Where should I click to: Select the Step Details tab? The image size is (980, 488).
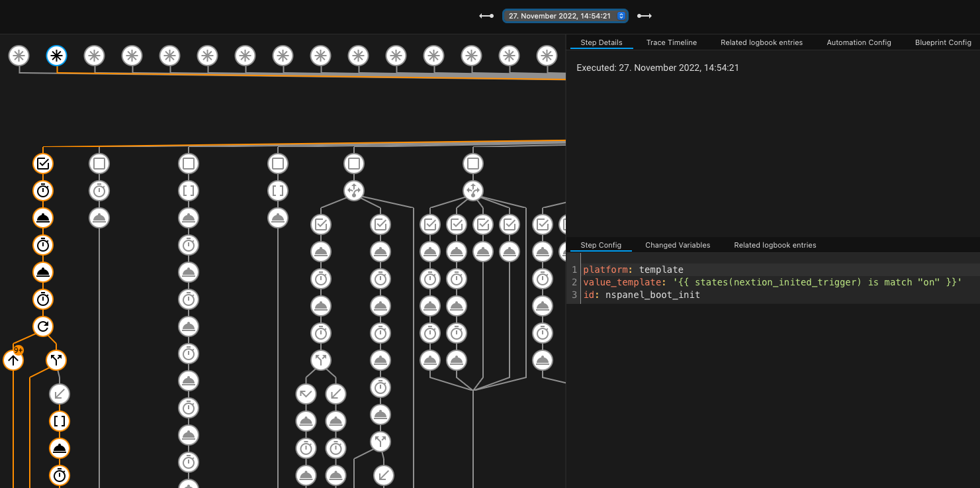tap(601, 42)
